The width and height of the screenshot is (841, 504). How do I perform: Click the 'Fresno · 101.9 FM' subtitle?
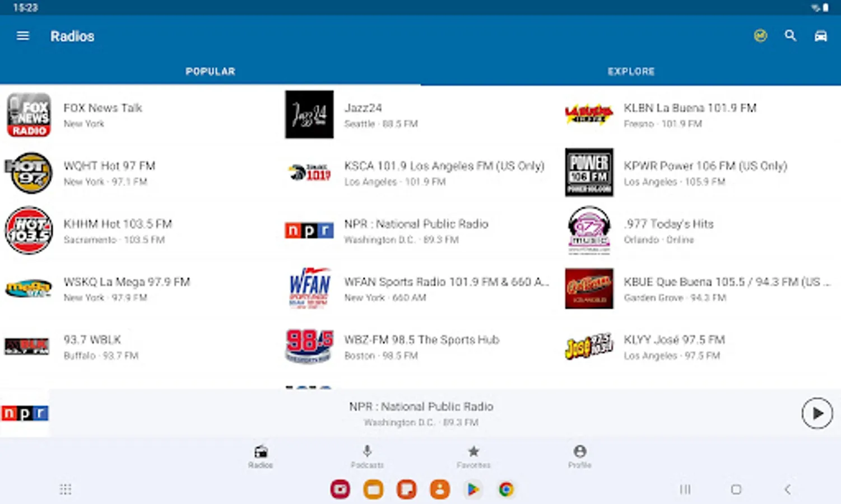[x=663, y=124]
